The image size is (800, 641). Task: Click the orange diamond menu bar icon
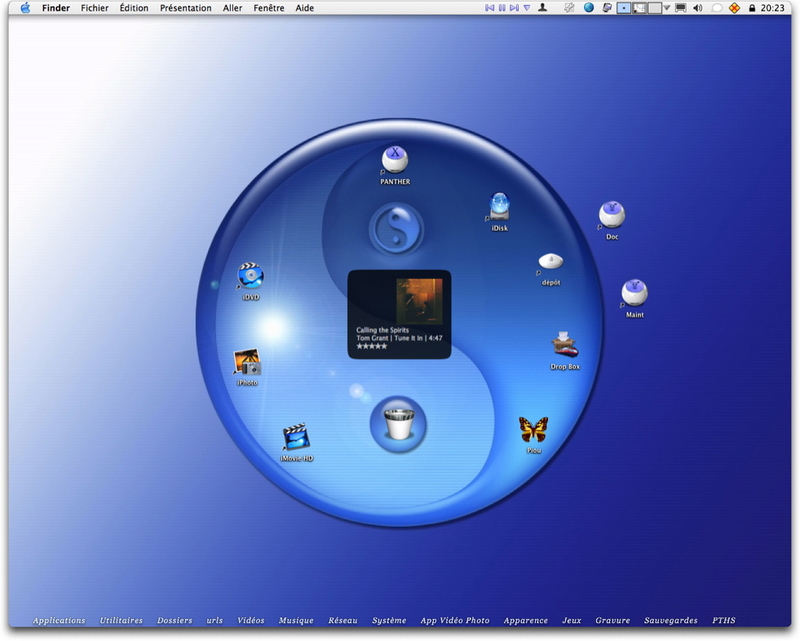coord(734,8)
